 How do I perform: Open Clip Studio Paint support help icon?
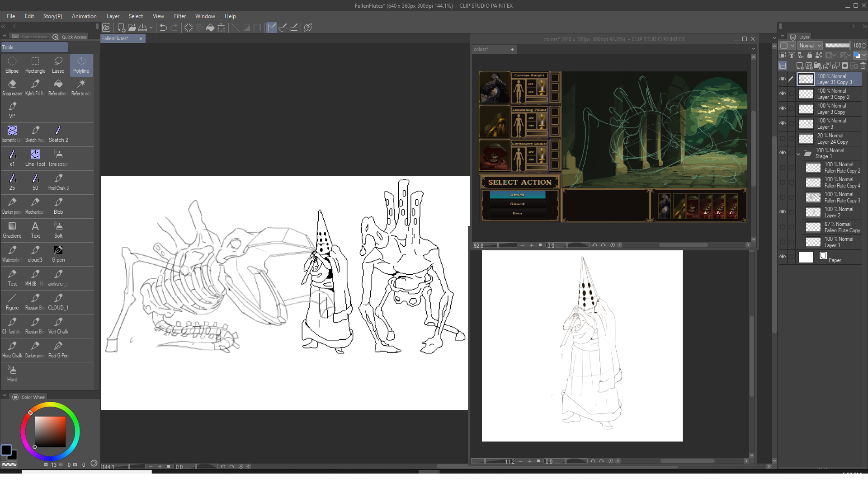tap(308, 28)
